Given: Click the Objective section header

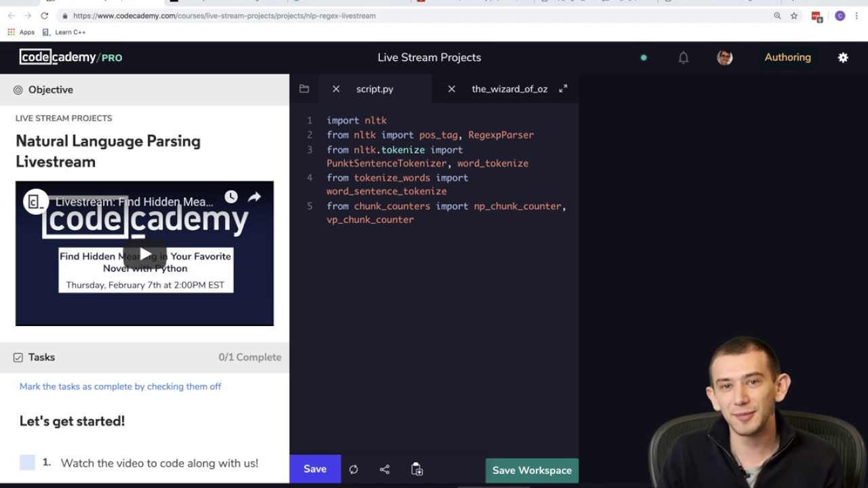Looking at the screenshot, I should [144, 89].
